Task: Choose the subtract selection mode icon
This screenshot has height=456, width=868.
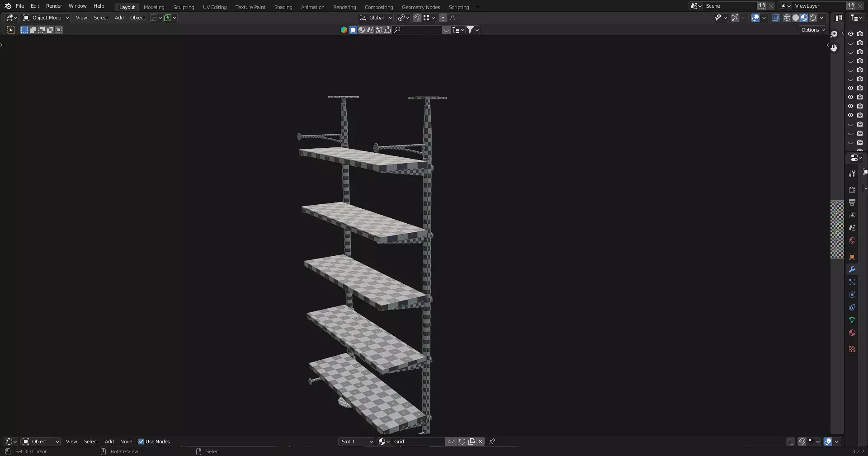Action: click(42, 30)
